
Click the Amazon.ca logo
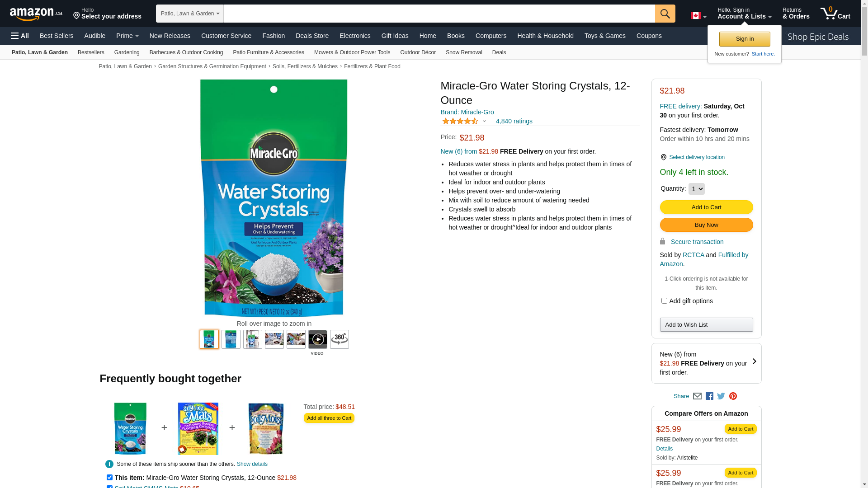coord(36,14)
